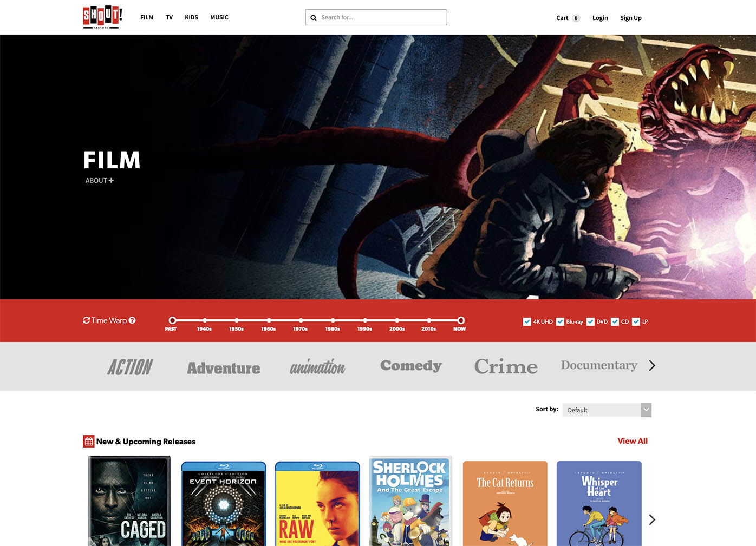This screenshot has height=546, width=756.
Task: Uncheck the LP format checkbox
Action: pyautogui.click(x=636, y=321)
